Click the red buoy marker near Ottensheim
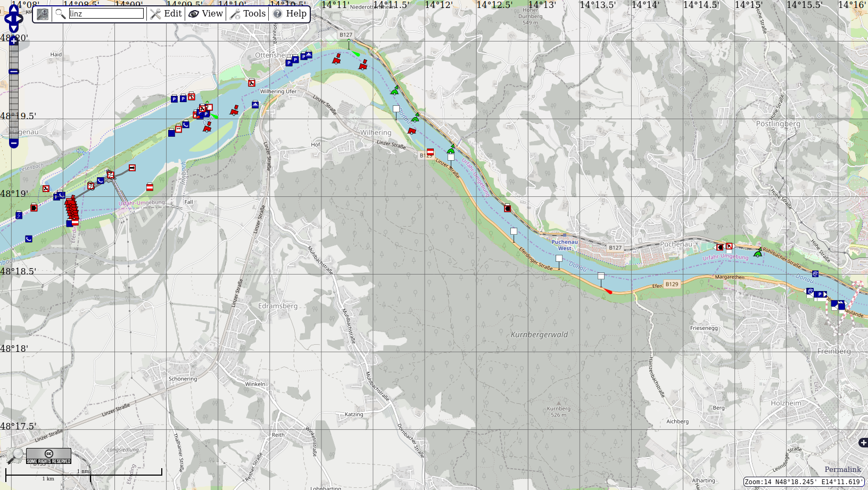Viewport: 868px width, 490px height. [336, 59]
